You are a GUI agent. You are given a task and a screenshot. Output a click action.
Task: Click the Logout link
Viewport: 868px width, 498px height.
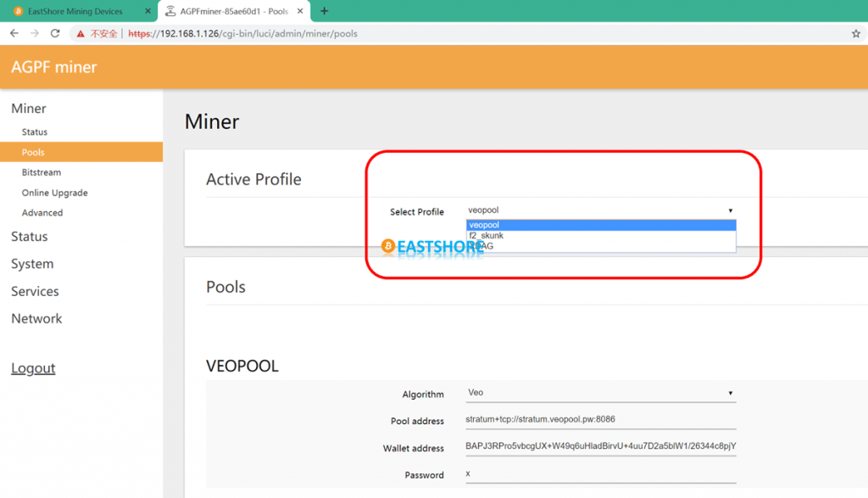[x=33, y=368]
